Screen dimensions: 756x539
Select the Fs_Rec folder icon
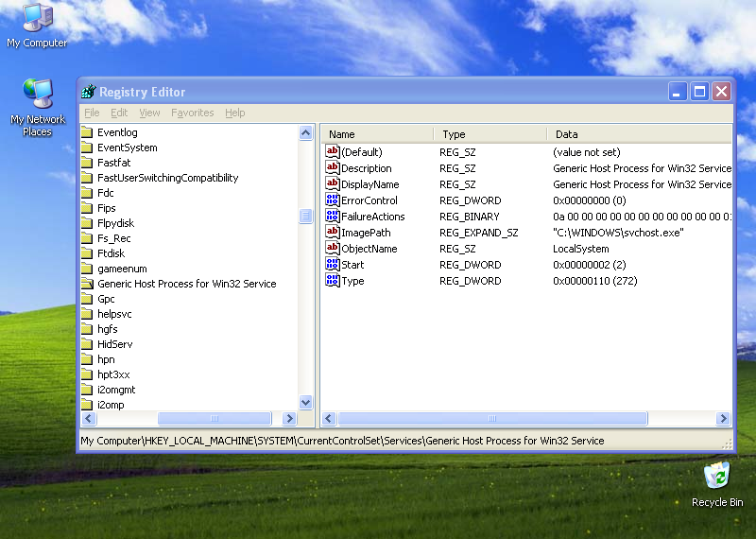[x=87, y=238]
